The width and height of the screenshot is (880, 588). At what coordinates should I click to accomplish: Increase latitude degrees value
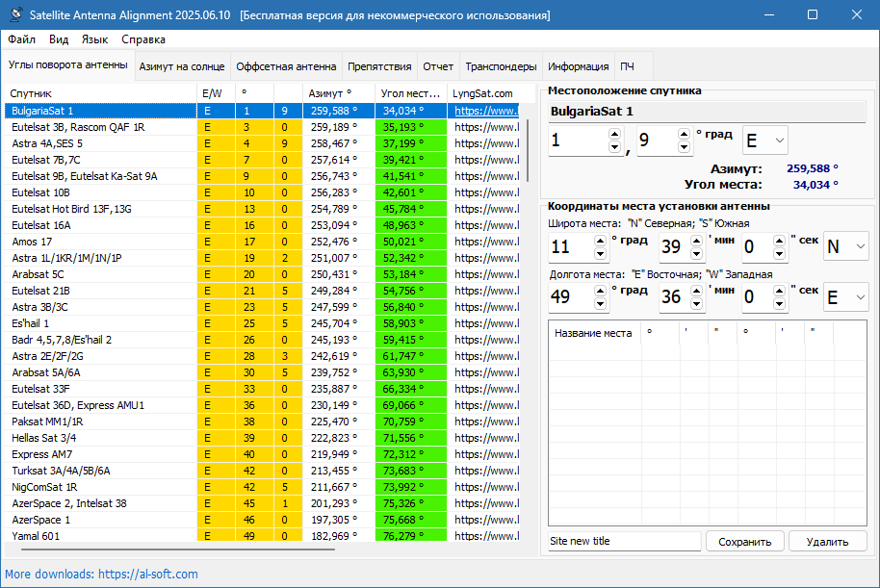coord(600,241)
